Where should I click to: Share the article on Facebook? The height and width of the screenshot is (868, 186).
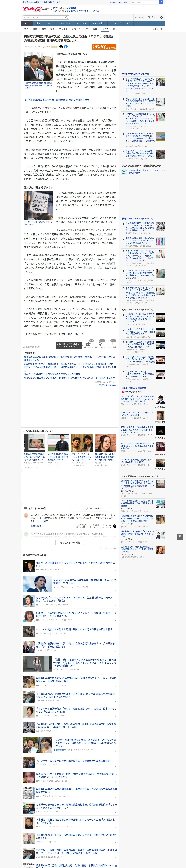click(66, 47)
